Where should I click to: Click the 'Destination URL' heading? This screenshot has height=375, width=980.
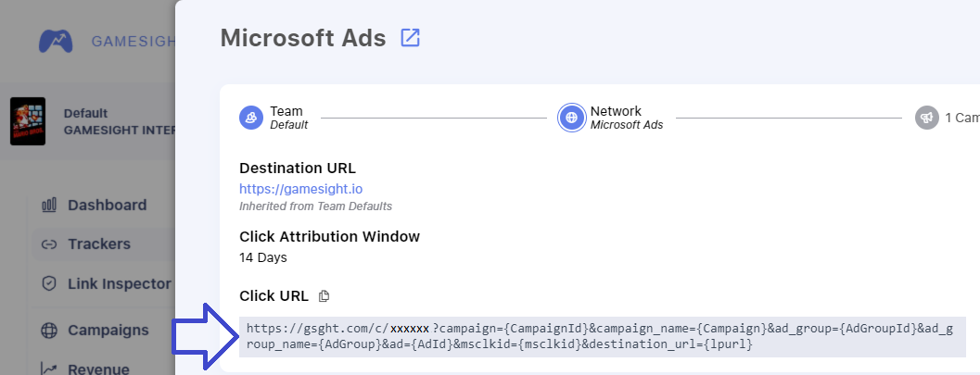(298, 168)
